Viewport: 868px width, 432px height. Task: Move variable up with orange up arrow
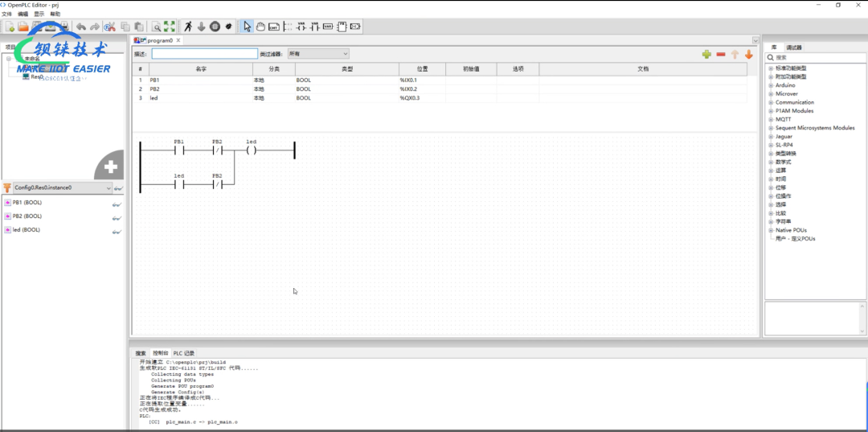pos(735,54)
